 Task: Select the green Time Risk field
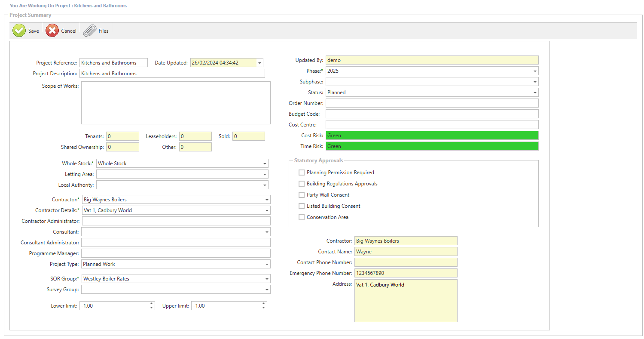coord(431,146)
